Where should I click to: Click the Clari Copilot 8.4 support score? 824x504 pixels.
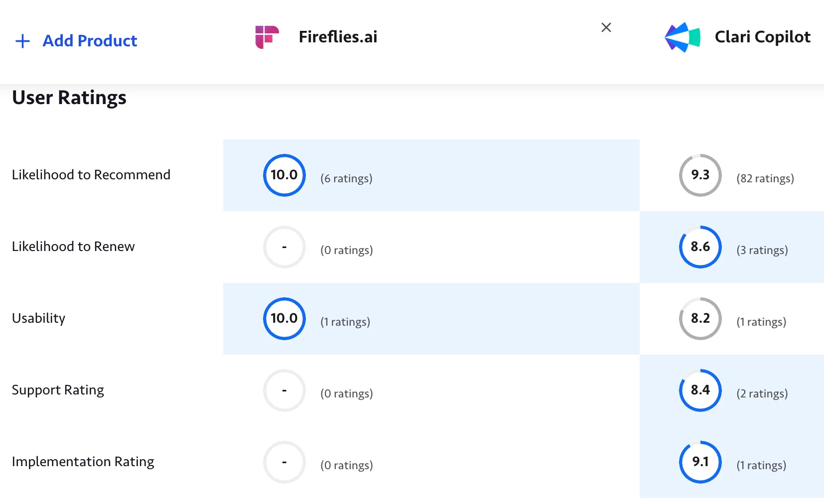[700, 390]
